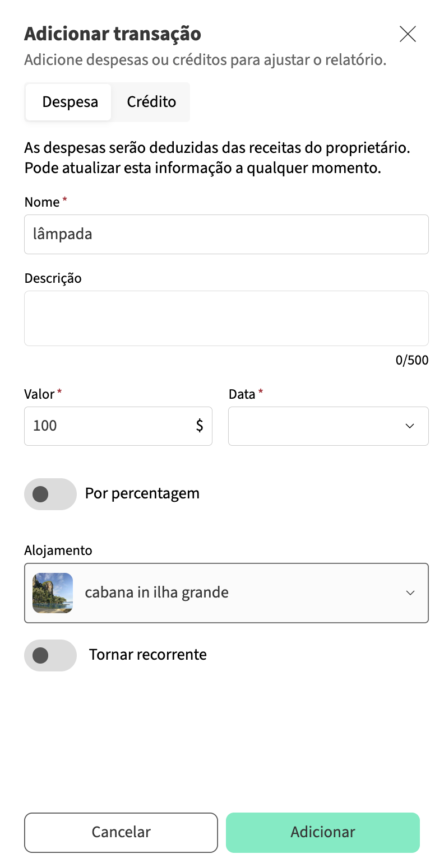Close the Adicionar transação dialog

click(x=408, y=34)
